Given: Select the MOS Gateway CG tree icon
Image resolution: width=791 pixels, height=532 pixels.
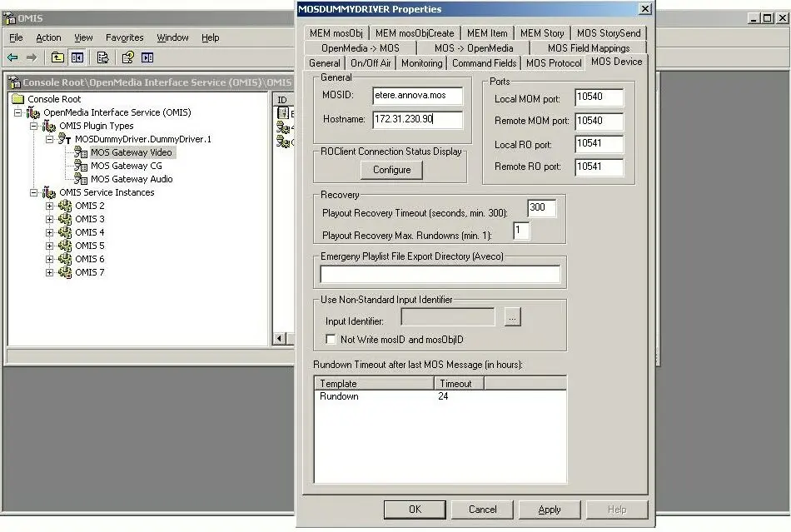Looking at the screenshot, I should tap(81, 166).
